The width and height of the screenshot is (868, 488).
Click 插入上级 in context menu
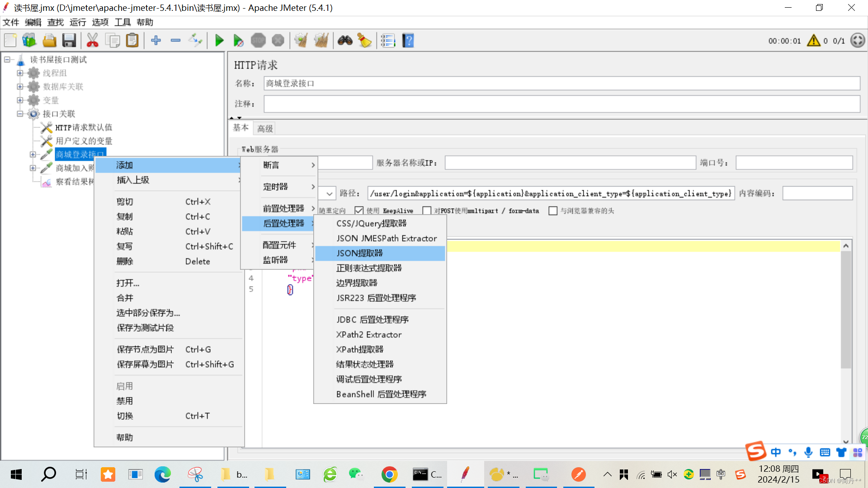click(169, 180)
